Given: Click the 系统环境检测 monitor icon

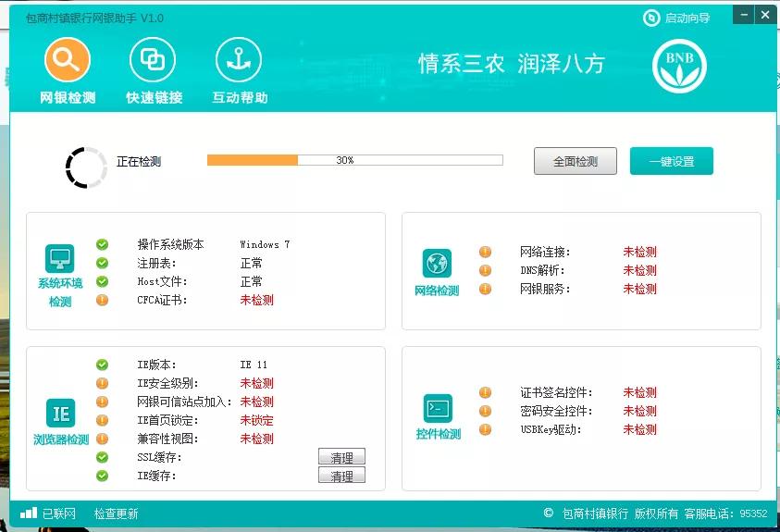Looking at the screenshot, I should (x=60, y=258).
